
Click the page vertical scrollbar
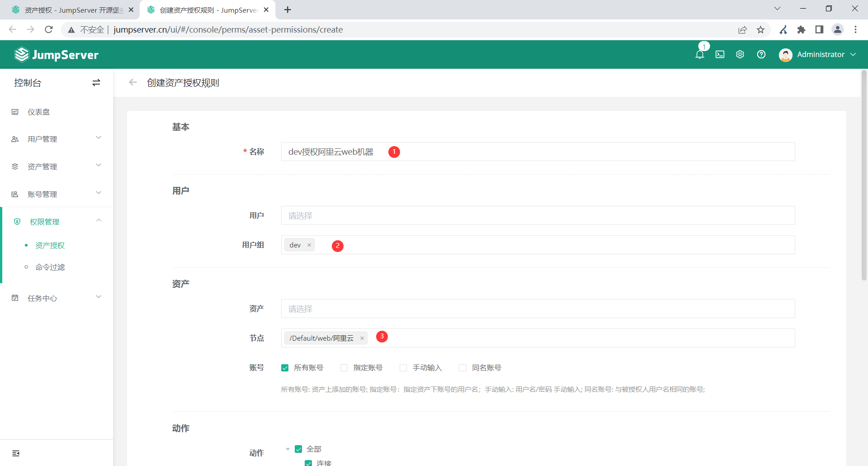(x=864, y=176)
